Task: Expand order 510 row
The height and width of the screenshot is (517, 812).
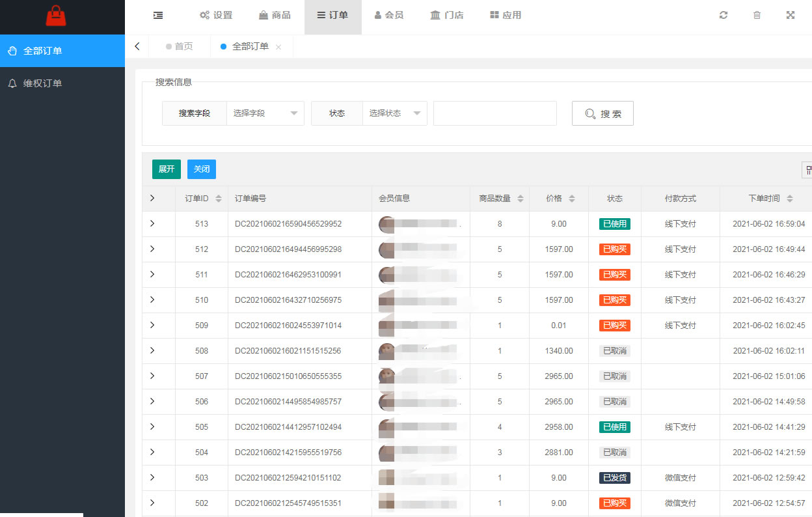Action: point(152,300)
